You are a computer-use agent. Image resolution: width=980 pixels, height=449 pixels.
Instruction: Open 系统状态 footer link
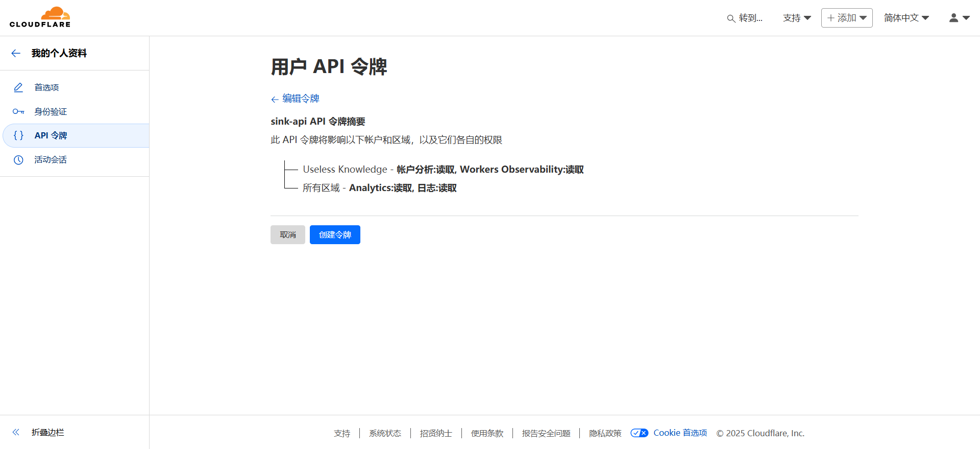click(x=385, y=433)
